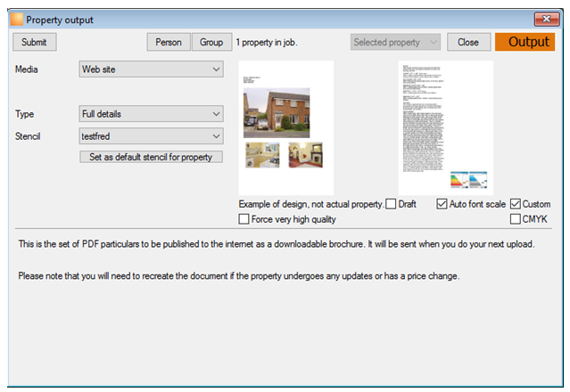The width and height of the screenshot is (570, 392).
Task: Click the Close button
Action: coord(468,42)
